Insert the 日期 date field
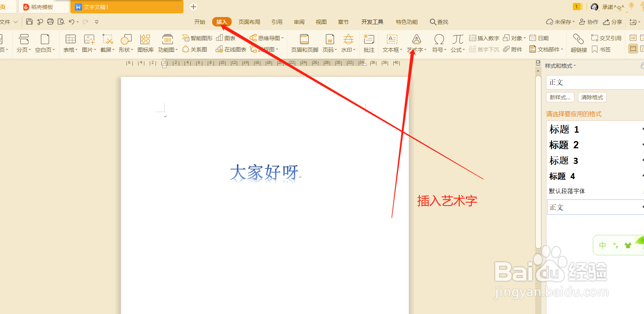 tap(539, 38)
